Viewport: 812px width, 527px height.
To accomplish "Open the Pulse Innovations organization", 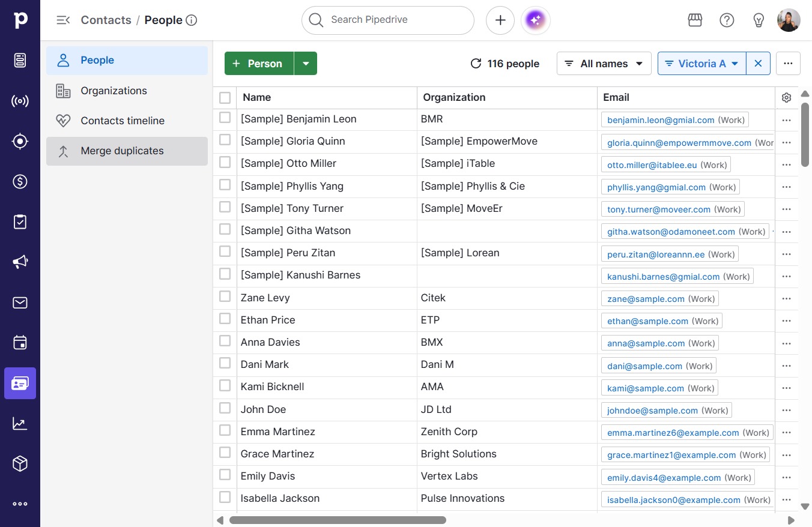I will coord(462,498).
